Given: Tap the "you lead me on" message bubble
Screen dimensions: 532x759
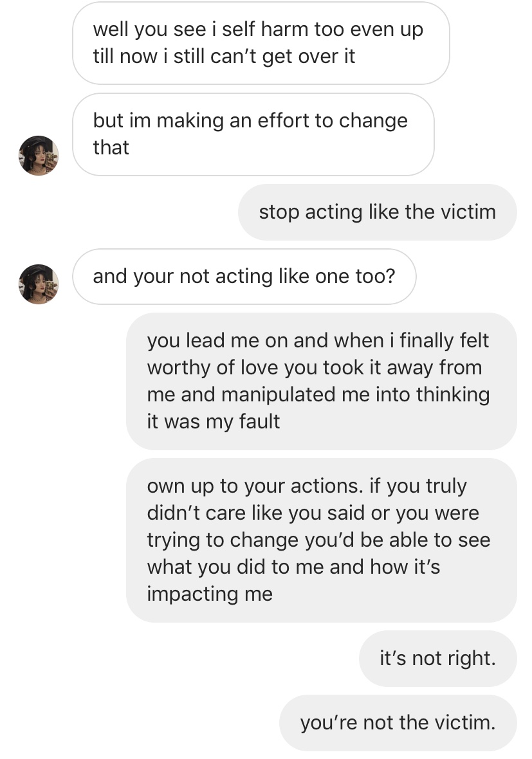Looking at the screenshot, I should pos(322,381).
